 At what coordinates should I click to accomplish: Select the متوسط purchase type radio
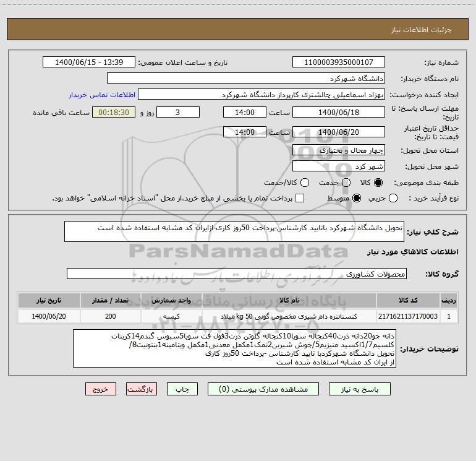[357, 198]
